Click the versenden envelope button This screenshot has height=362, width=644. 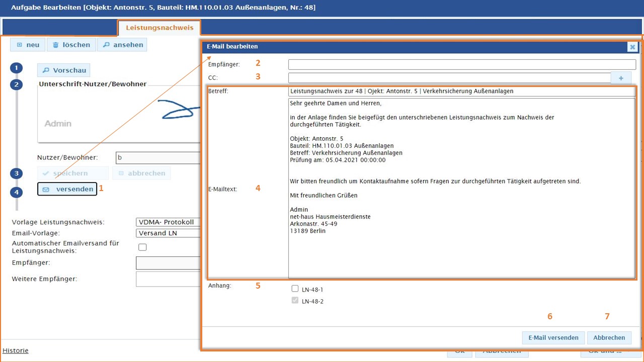pos(67,189)
